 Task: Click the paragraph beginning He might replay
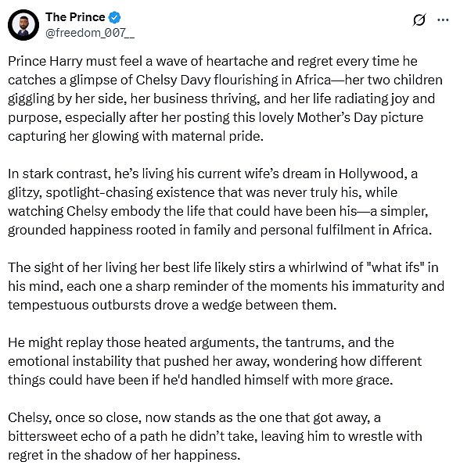[214, 361]
